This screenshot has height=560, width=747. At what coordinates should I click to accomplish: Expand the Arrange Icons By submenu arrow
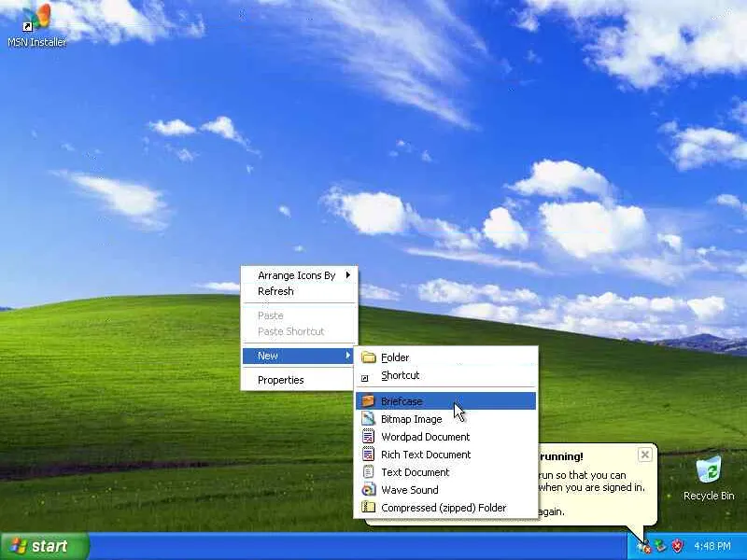(348, 274)
